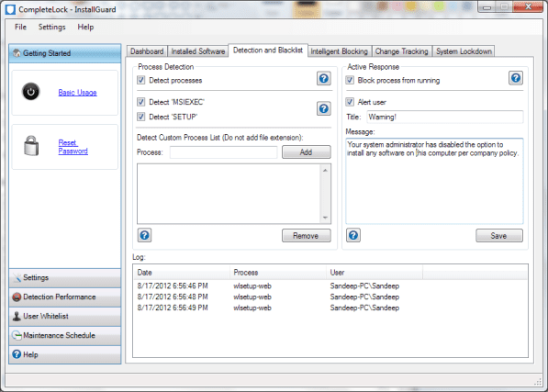Click the custom process list scrollbar down arrow
The height and width of the screenshot is (392, 548).
pyautogui.click(x=325, y=218)
